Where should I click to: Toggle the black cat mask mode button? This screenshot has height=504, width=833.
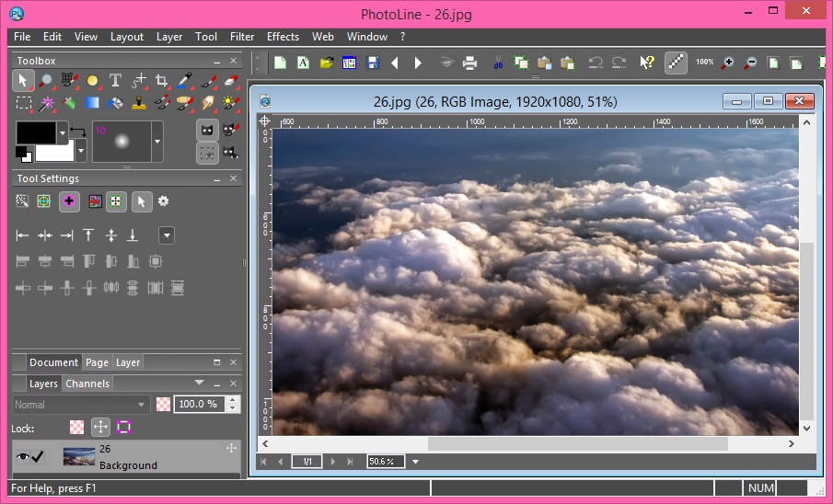[207, 130]
